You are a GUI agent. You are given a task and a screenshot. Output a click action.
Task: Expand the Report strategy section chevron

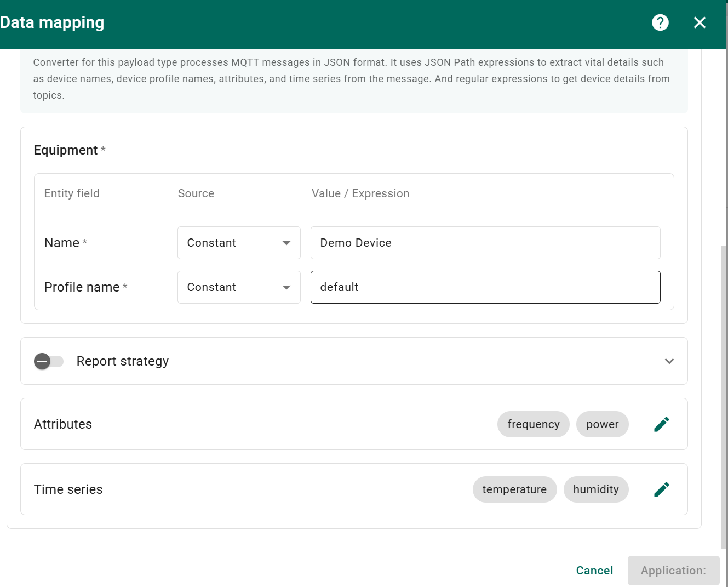(x=669, y=361)
